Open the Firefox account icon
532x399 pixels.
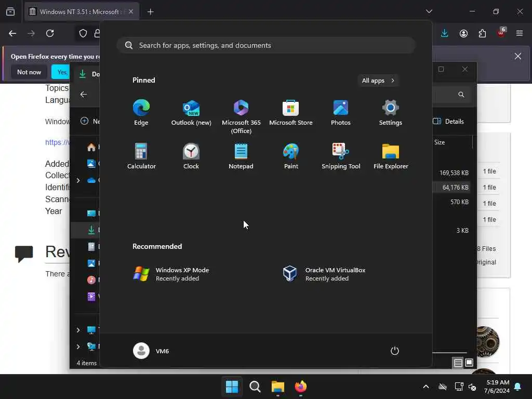[x=463, y=33]
